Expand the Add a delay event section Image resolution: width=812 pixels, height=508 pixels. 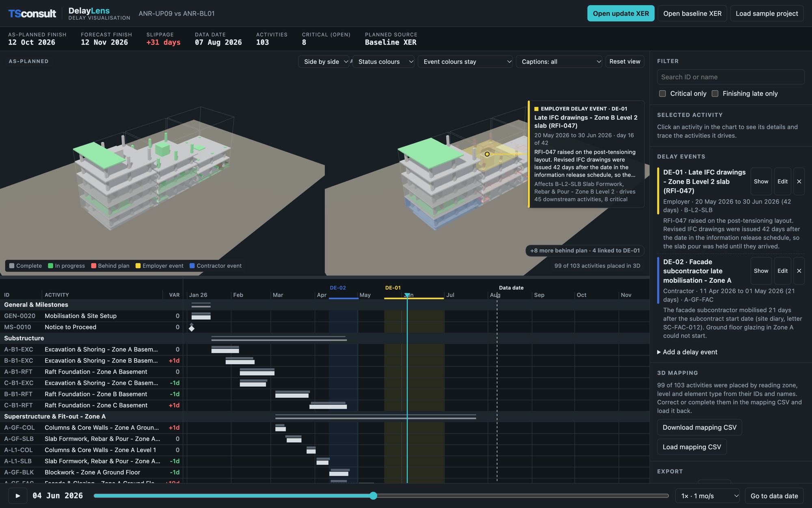687,352
